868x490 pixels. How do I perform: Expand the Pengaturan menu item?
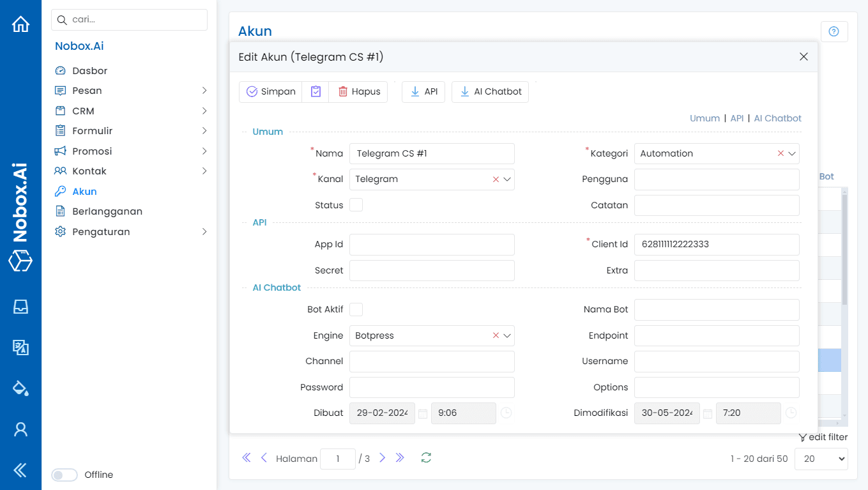[101, 232]
